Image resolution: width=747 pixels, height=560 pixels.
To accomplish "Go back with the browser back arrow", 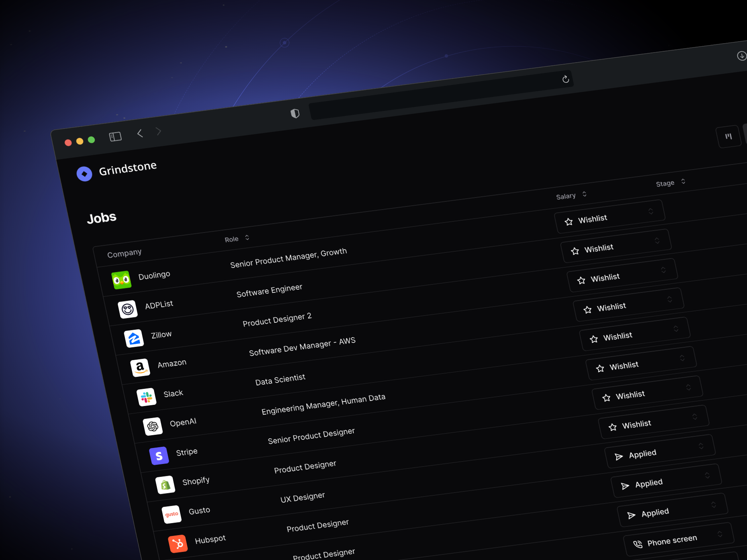I will 140,133.
